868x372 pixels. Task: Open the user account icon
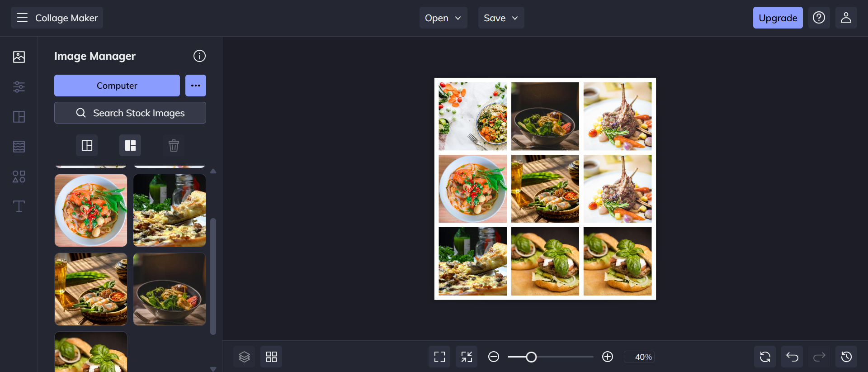[846, 18]
